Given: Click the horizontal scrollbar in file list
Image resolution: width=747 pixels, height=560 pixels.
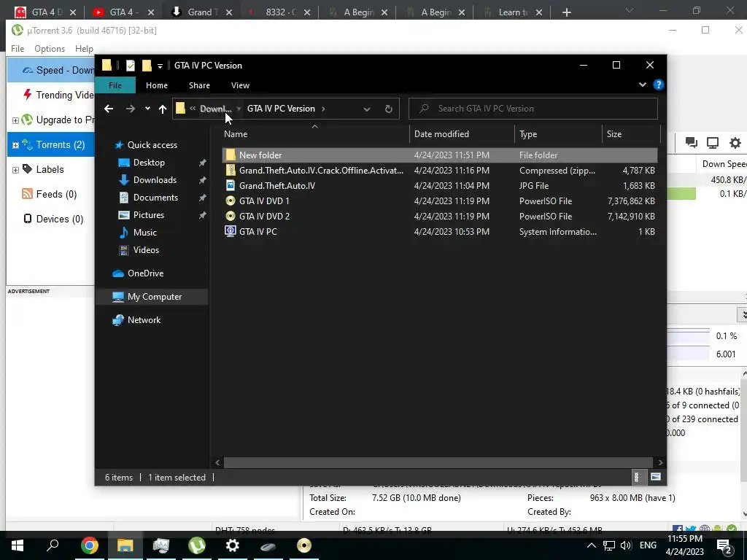Looking at the screenshot, I should pyautogui.click(x=438, y=462).
